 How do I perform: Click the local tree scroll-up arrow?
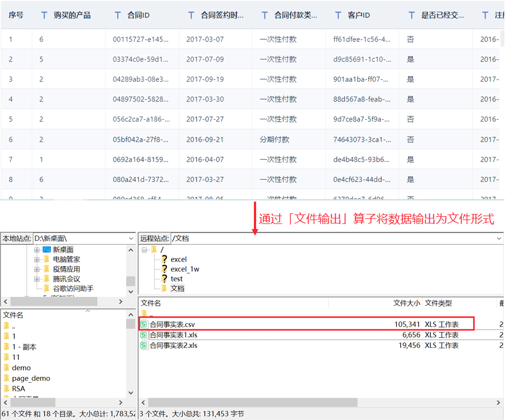pyautogui.click(x=131, y=250)
